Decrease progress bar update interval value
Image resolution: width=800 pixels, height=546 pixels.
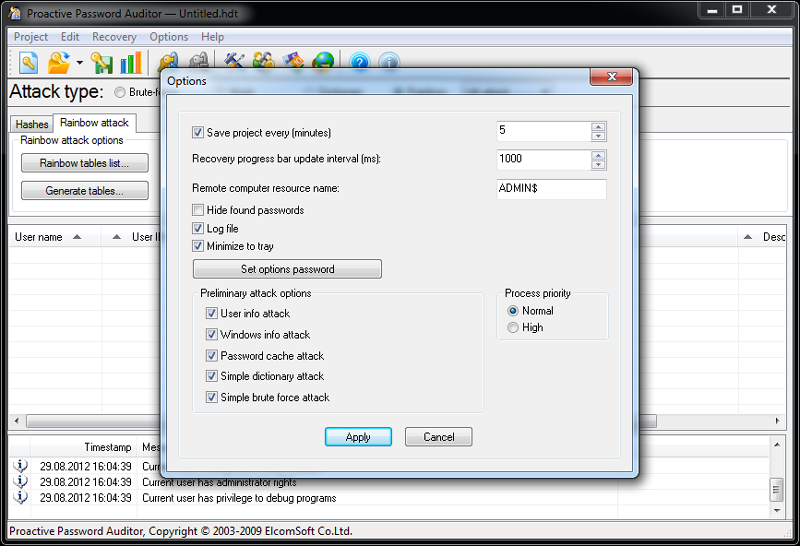pos(598,163)
